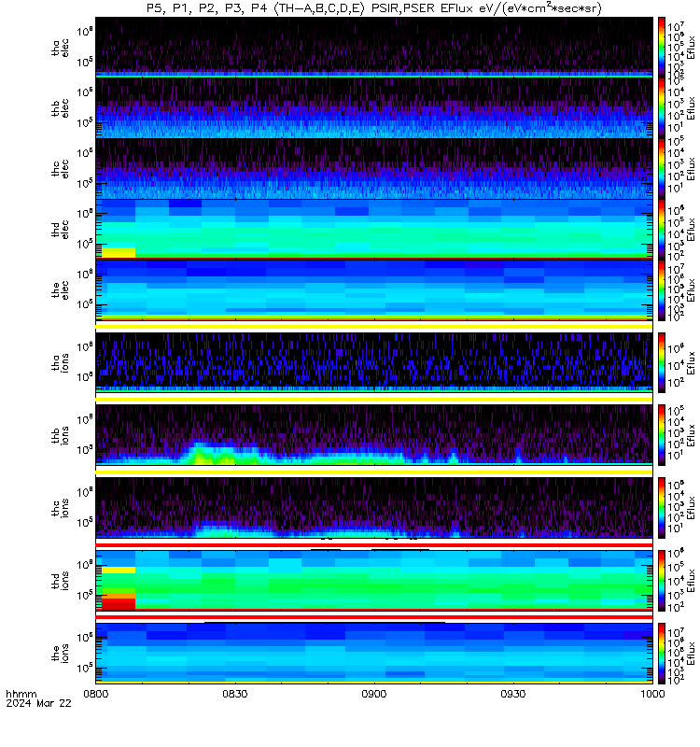Click the plot title mentioning PSIR,PSER EFlux
The width and height of the screenshot is (700, 747).
click(374, 8)
